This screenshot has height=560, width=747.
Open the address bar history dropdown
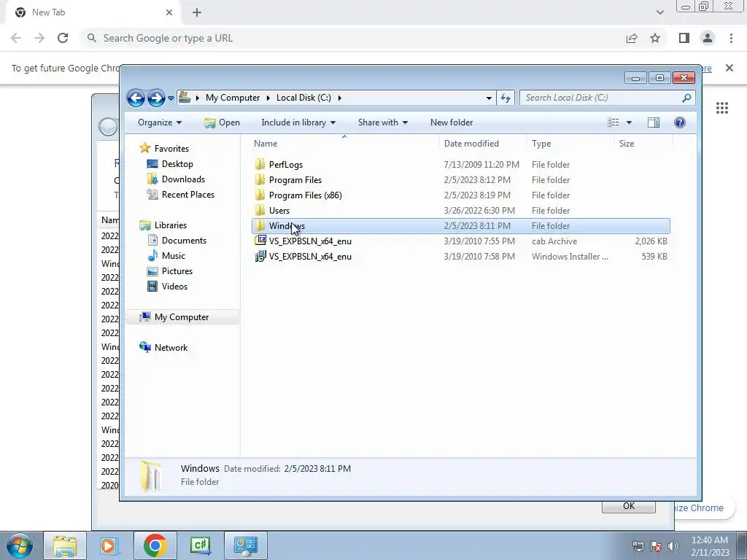point(489,98)
